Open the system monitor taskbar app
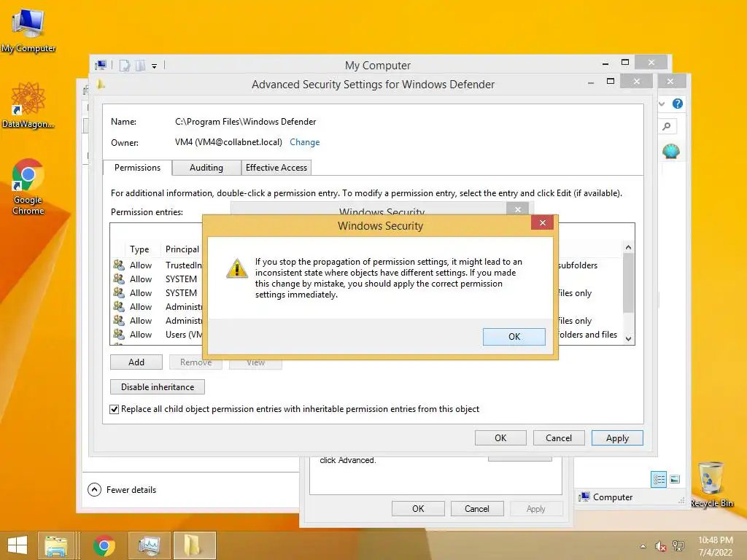Screen dimensions: 747x560 click(x=150, y=545)
